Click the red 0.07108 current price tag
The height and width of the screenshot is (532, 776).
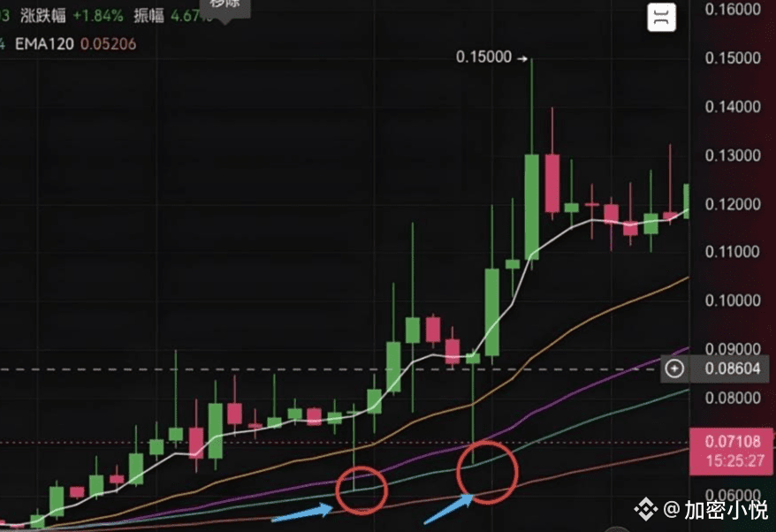coord(732,451)
